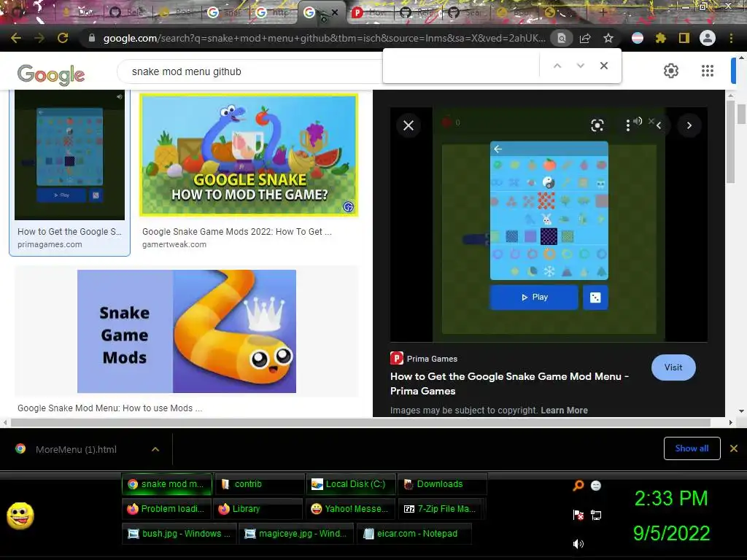Switch to bush.jpg photo viewer window
The image size is (747, 560).
point(179,533)
